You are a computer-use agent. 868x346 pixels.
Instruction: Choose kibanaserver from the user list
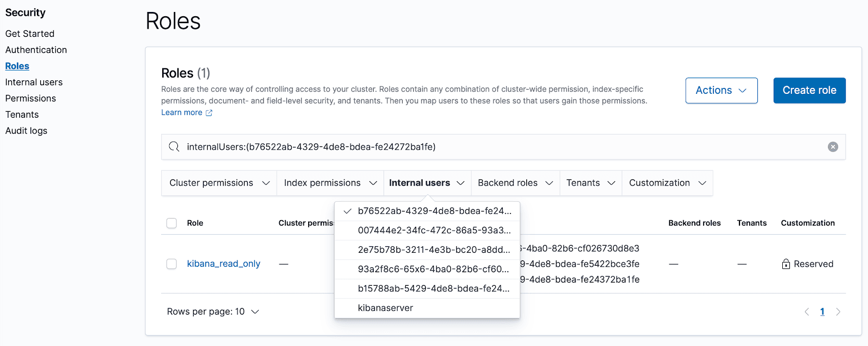click(386, 308)
